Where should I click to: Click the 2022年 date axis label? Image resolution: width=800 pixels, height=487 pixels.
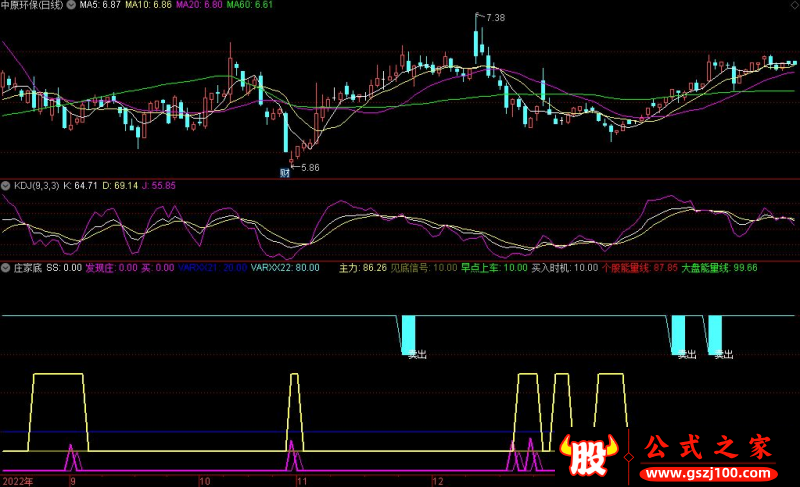pos(17,481)
